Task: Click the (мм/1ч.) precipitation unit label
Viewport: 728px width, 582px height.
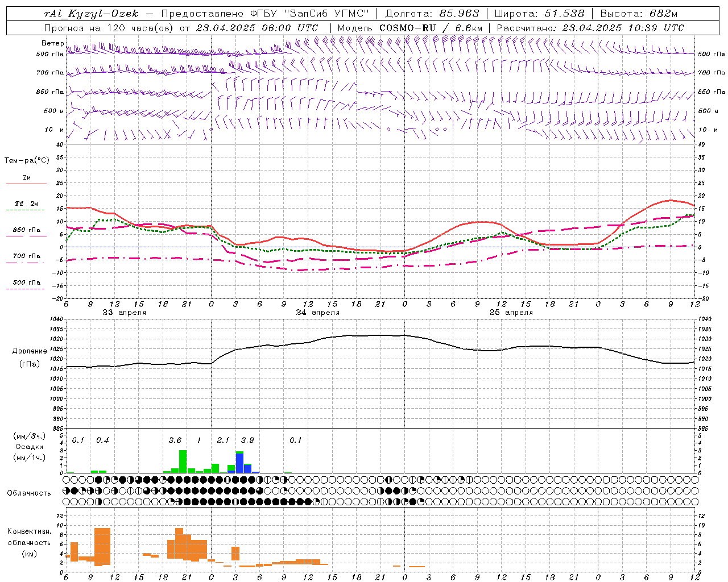Action: [x=30, y=458]
